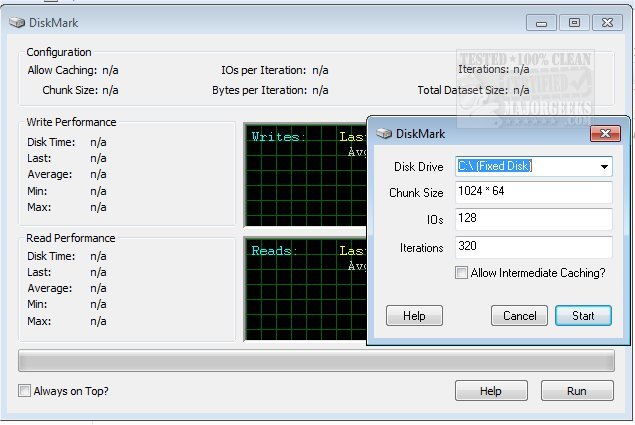The width and height of the screenshot is (635, 425).
Task: Click the Chunk Size label in dialog
Action: pos(416,192)
